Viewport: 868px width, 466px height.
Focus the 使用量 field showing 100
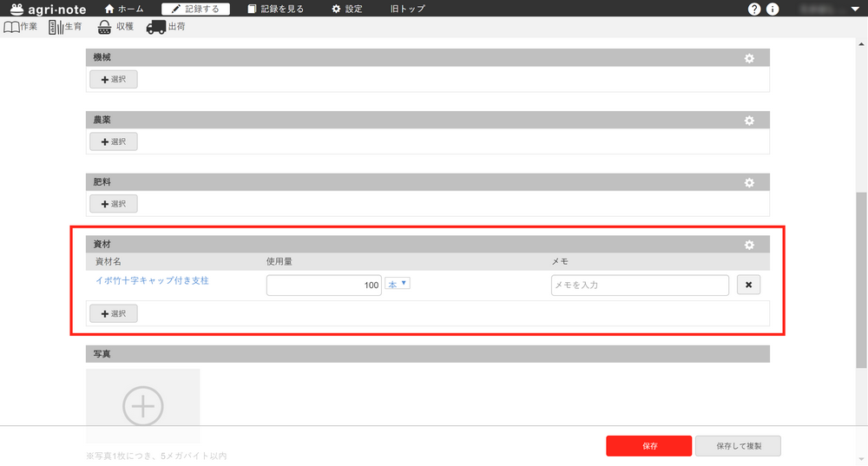324,285
